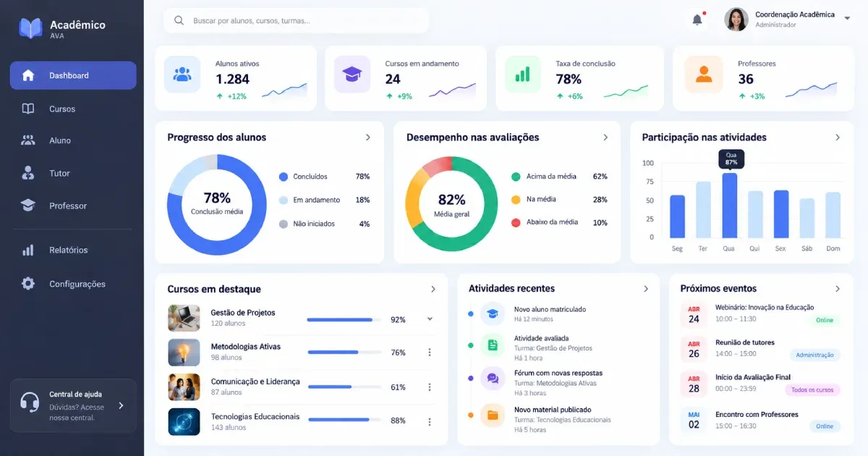Viewport: 868px width, 456px height.
Task: Click the Fórum com novas respostas chat icon
Action: tap(493, 378)
